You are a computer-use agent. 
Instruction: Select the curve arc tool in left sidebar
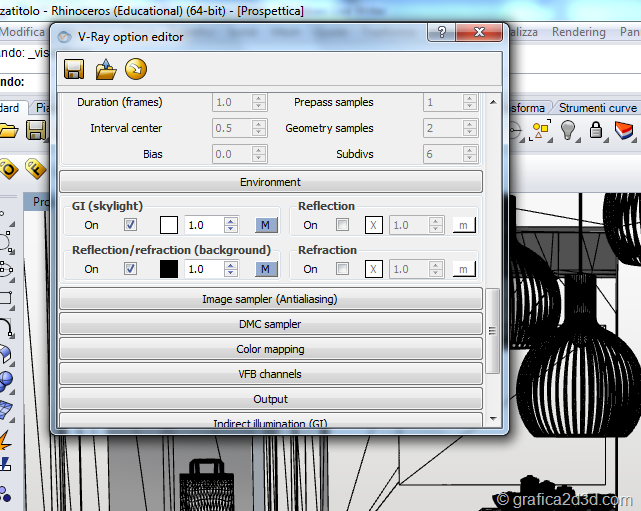click(6, 327)
